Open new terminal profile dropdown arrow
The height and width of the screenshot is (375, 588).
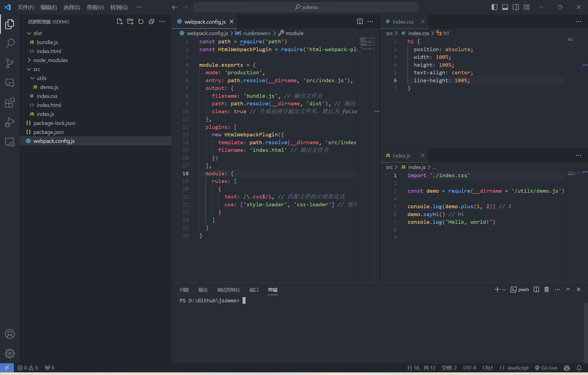(x=504, y=290)
